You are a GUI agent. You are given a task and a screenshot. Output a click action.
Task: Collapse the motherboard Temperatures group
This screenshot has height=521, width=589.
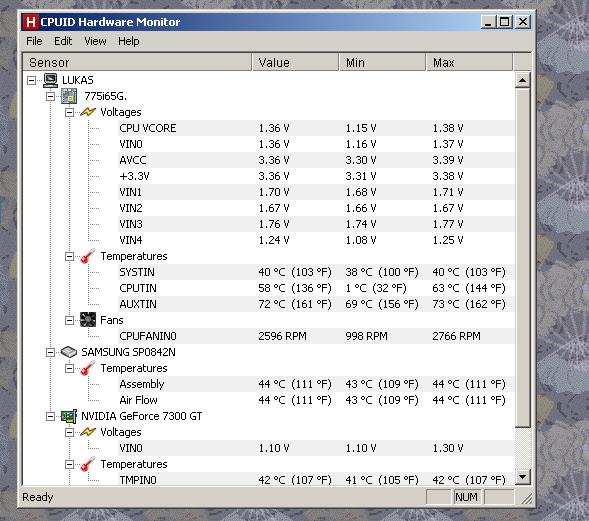pos(69,256)
